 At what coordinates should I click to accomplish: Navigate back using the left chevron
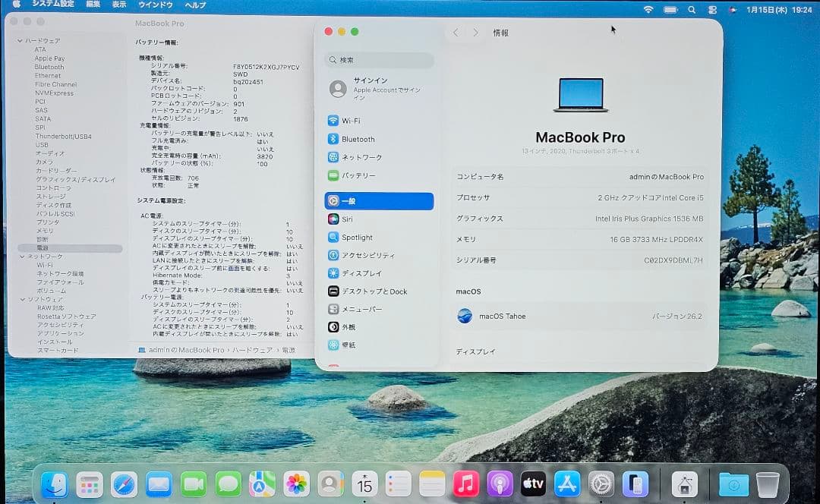(x=456, y=32)
